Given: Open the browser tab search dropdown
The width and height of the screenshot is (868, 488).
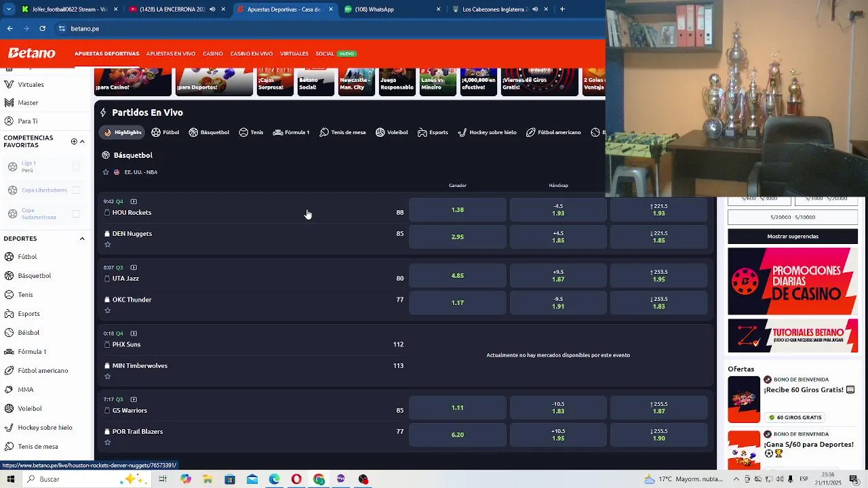Looking at the screenshot, I should tap(9, 9).
